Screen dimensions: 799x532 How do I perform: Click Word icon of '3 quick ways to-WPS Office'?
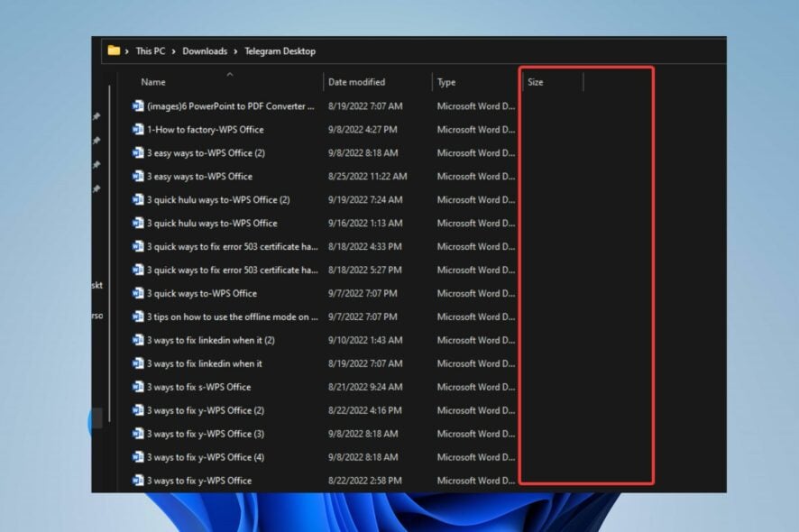click(x=138, y=294)
